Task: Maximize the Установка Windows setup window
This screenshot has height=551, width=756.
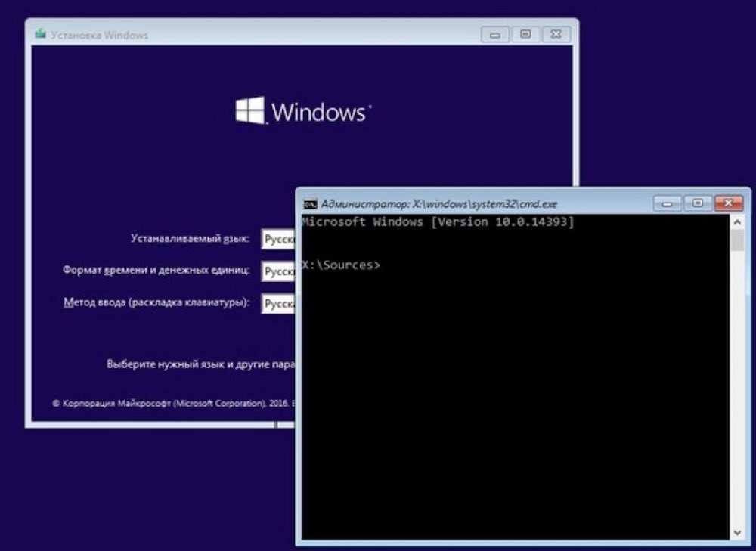Action: (525, 34)
